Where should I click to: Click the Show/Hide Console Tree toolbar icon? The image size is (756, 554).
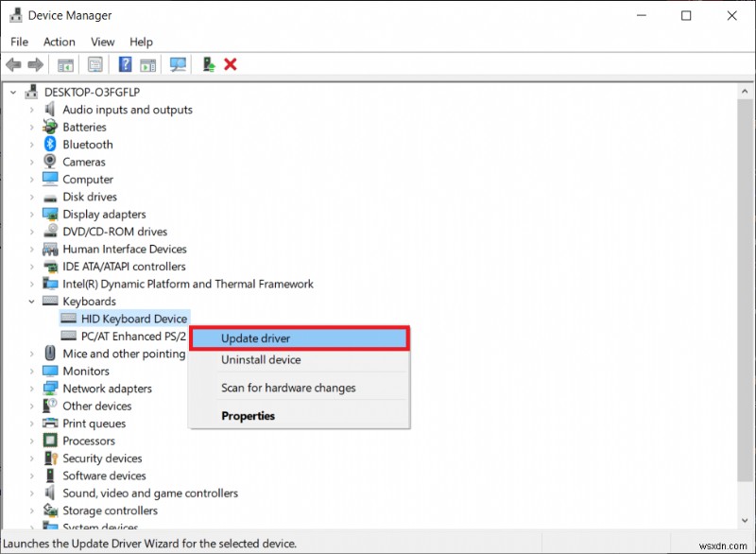(65, 64)
